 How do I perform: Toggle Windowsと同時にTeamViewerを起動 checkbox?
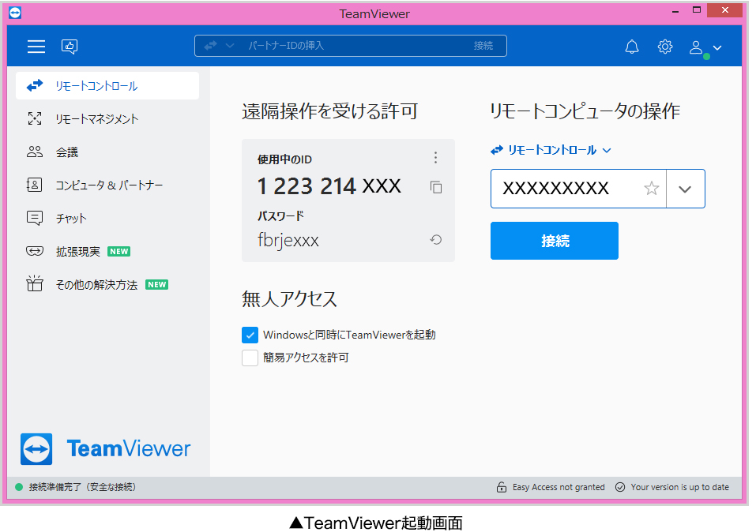click(x=250, y=335)
